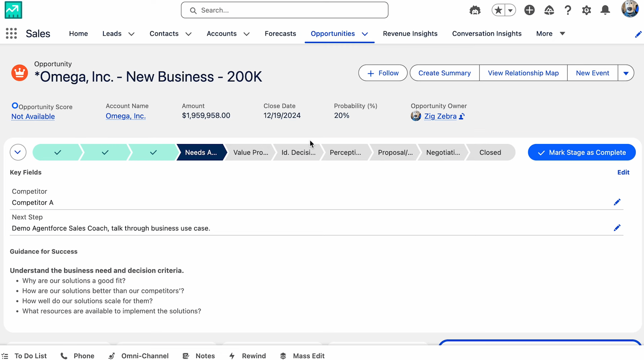The height and width of the screenshot is (360, 644).
Task: Switch to the Forecasts tab
Action: pos(280,33)
